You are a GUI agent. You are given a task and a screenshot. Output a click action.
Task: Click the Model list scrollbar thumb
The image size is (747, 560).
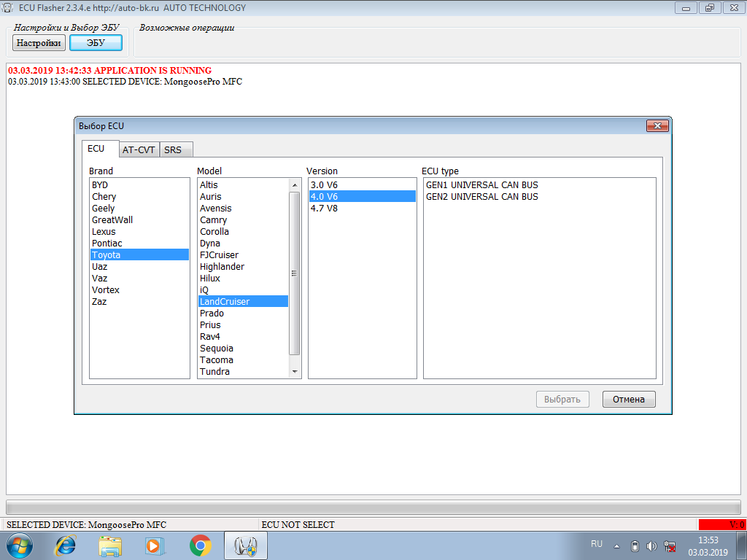295,273
